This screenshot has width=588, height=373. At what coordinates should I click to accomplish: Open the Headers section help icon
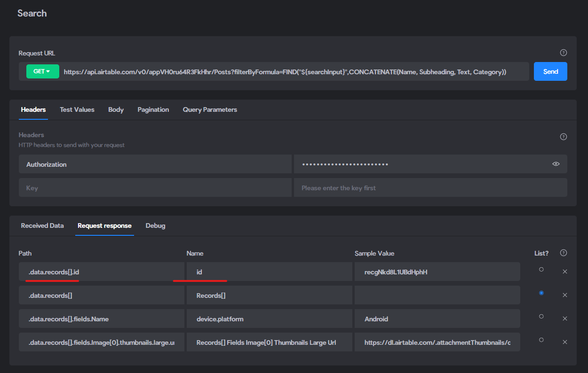pos(564,137)
